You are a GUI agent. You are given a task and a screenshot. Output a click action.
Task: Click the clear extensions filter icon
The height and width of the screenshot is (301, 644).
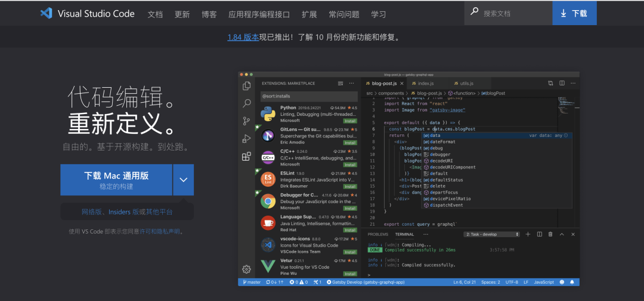coord(340,84)
